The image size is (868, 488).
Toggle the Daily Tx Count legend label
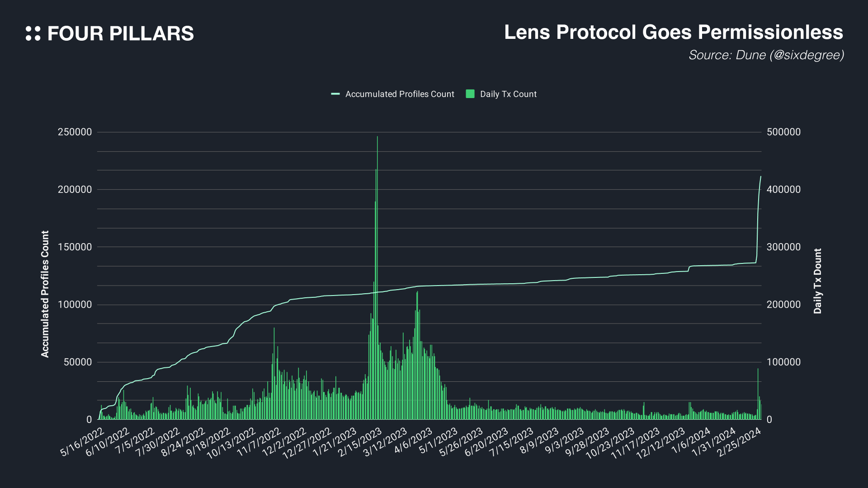(x=508, y=94)
